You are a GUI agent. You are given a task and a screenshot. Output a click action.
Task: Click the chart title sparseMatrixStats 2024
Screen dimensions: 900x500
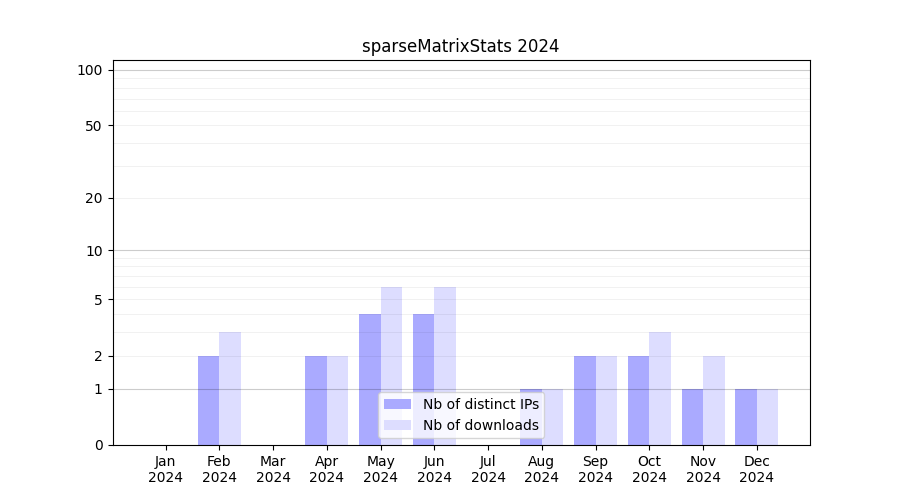coord(460,46)
